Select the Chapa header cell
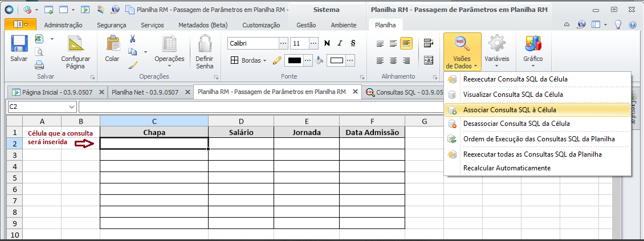Screen dimensions: 644x241 pyautogui.click(x=154, y=132)
